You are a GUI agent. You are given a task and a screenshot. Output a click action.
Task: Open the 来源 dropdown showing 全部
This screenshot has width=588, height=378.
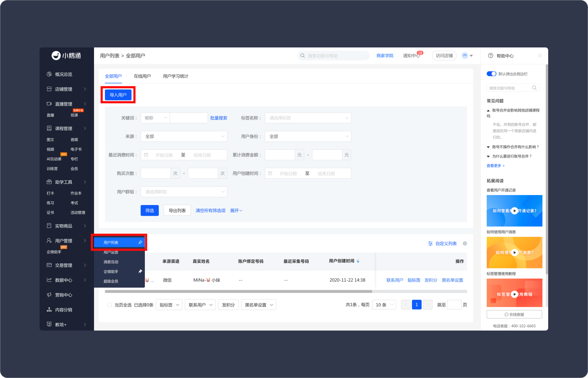pos(184,137)
